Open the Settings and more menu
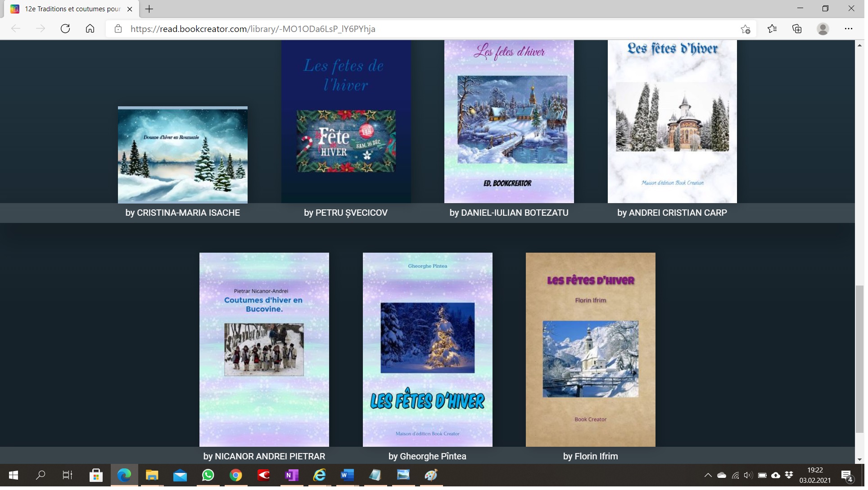Screen dimensions: 868x490 [848, 29]
